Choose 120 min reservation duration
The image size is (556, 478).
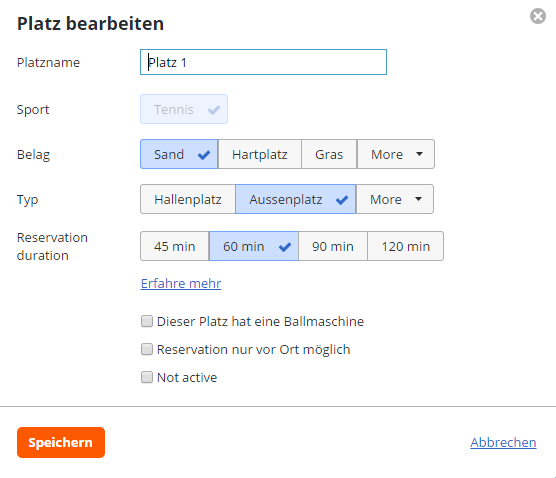coord(406,246)
